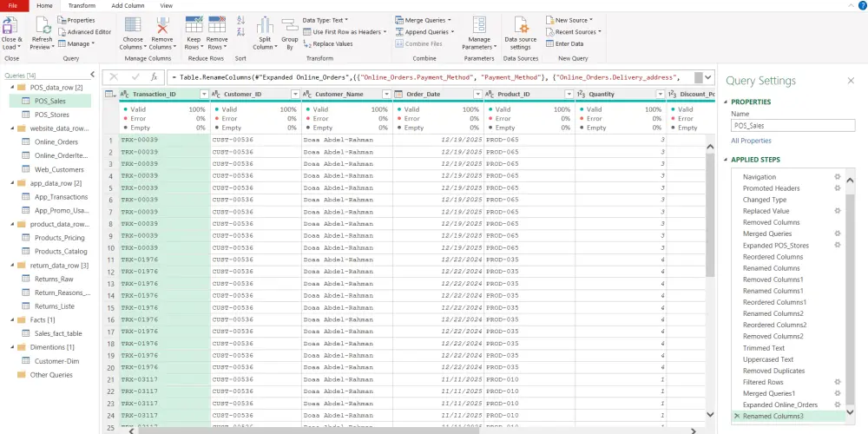Viewport: 868px width, 434px height.
Task: Open the Data Type: Text dropdown
Action: pyautogui.click(x=325, y=20)
